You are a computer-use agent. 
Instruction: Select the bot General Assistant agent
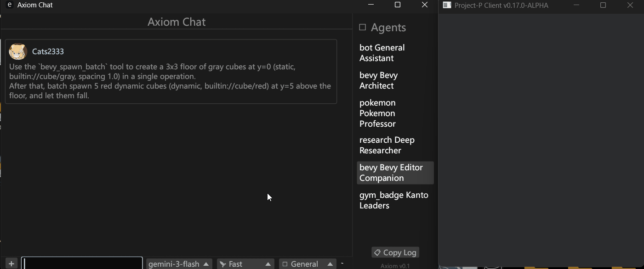point(382,53)
